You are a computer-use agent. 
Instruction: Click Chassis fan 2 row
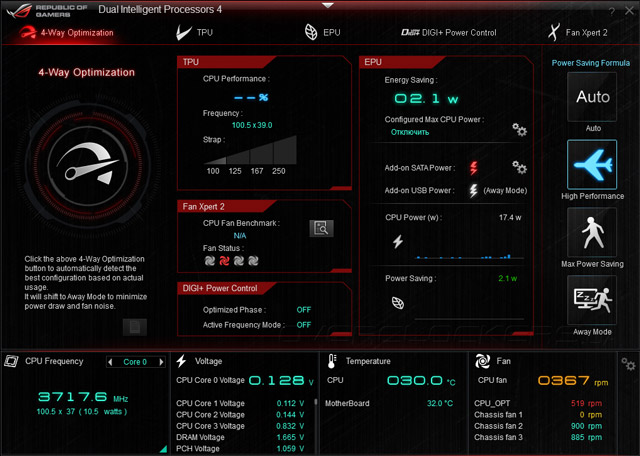click(x=538, y=426)
